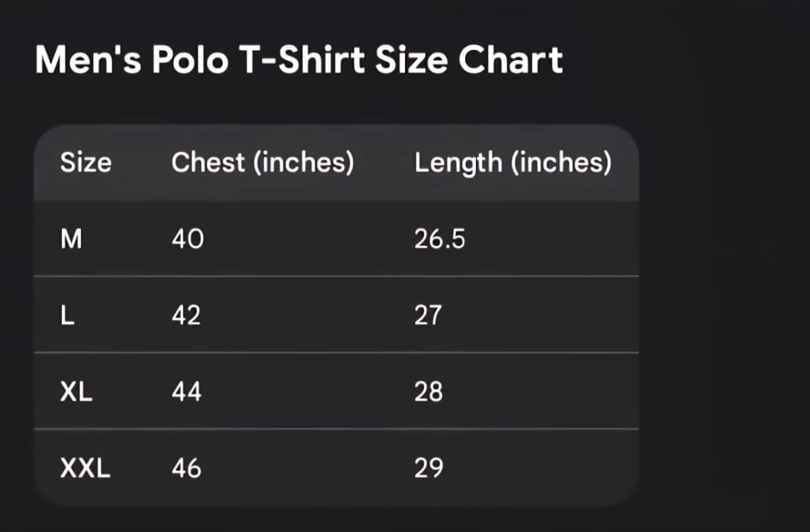Click the divider between L and XL rows
The image size is (810, 532).
[x=336, y=352]
